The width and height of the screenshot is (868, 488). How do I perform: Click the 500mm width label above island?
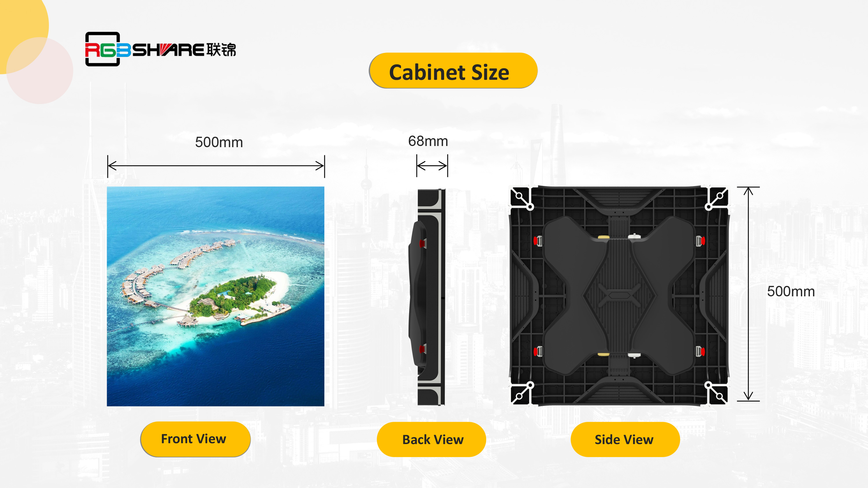[219, 142]
